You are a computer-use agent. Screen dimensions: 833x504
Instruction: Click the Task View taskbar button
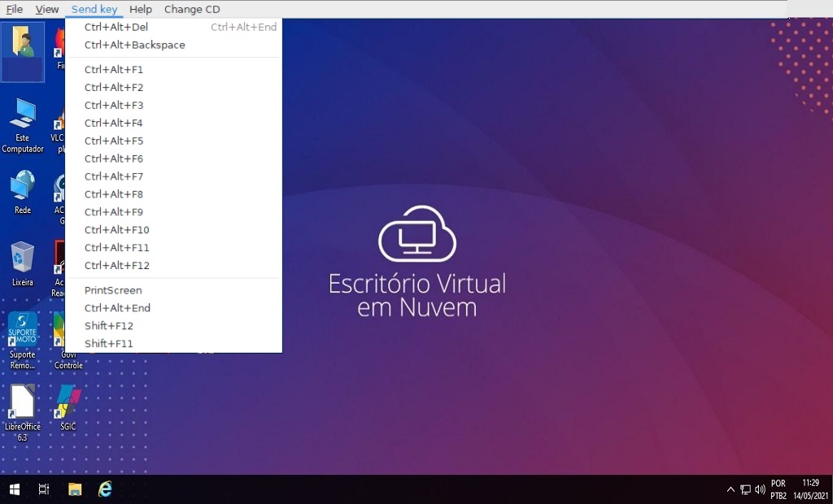point(44,489)
